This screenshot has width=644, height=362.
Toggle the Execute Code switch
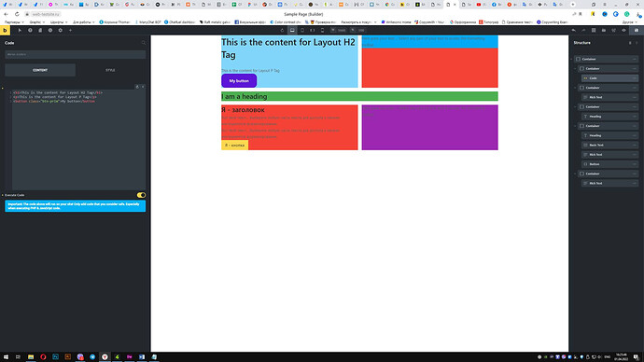[141, 195]
